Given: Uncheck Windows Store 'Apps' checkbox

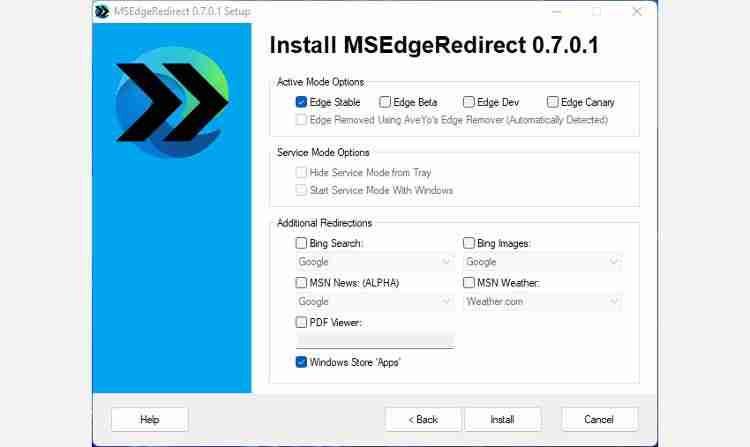Looking at the screenshot, I should tap(301, 362).
